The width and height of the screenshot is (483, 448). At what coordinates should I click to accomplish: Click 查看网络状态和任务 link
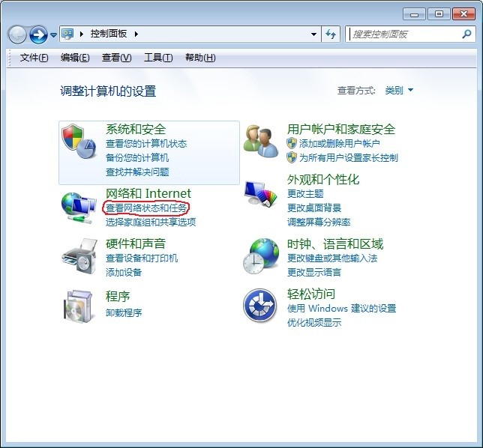pos(146,208)
